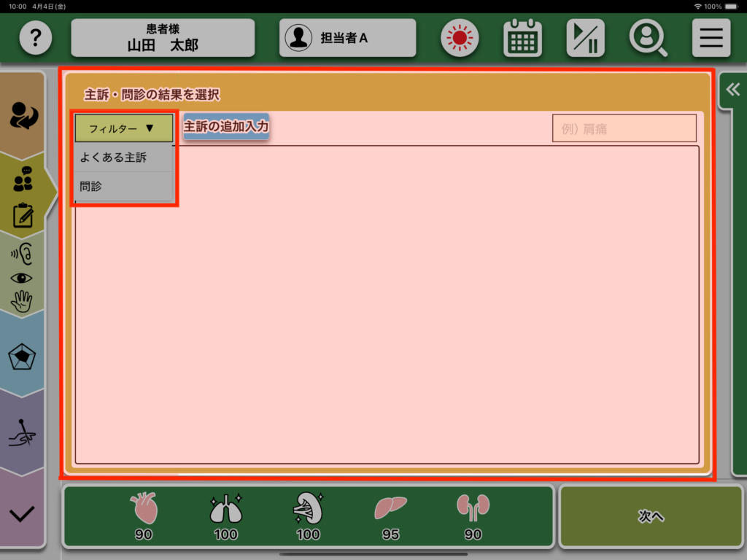This screenshot has width=747, height=560.
Task: Click the 例）肩痛 text field
Action: tap(624, 128)
